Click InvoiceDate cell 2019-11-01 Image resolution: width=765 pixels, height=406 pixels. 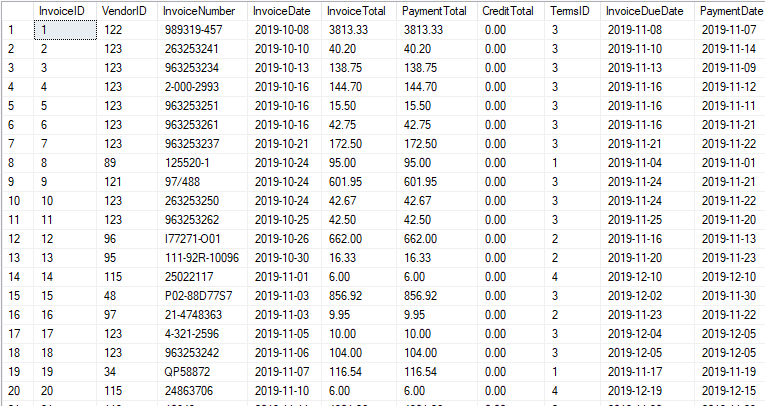pos(284,277)
